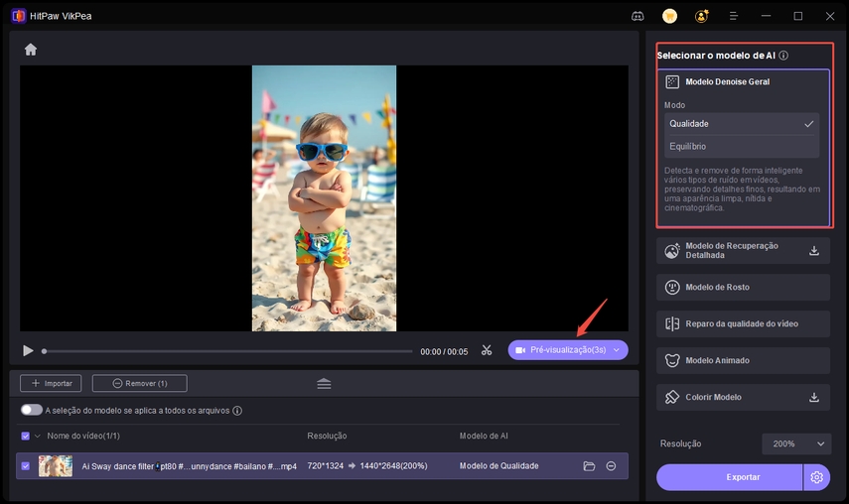Remove the video using the minus circle icon

pos(611,465)
